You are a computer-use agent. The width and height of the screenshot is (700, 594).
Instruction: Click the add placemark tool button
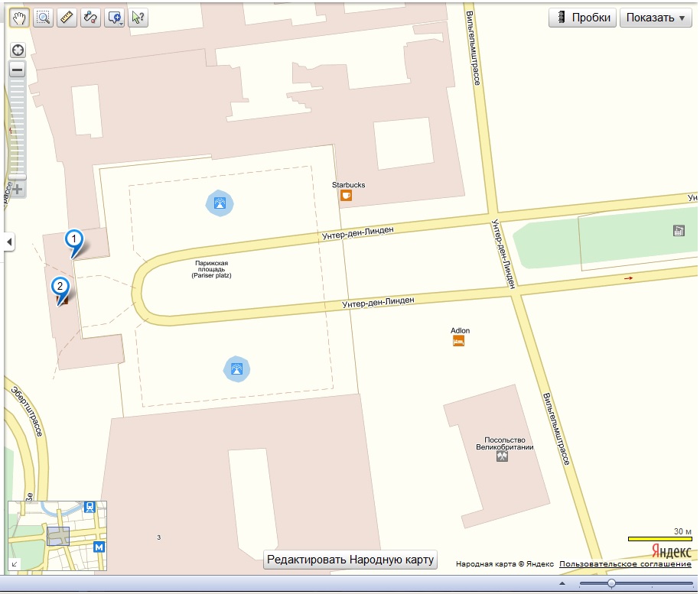pos(113,18)
